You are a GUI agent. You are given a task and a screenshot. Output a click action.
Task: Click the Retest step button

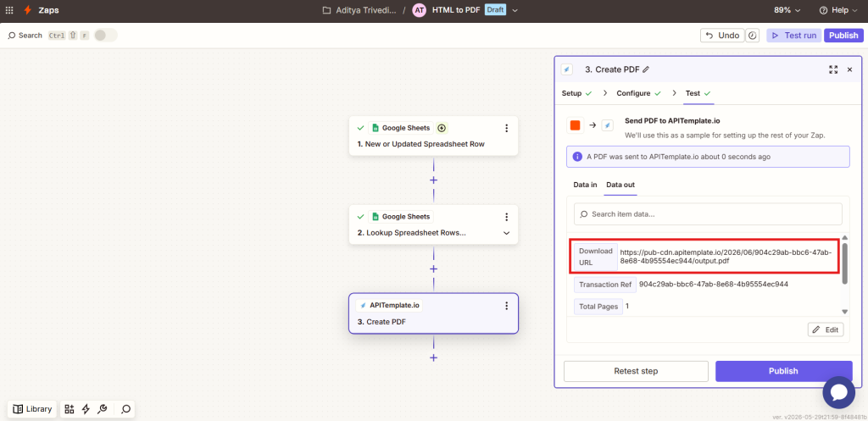click(x=636, y=371)
